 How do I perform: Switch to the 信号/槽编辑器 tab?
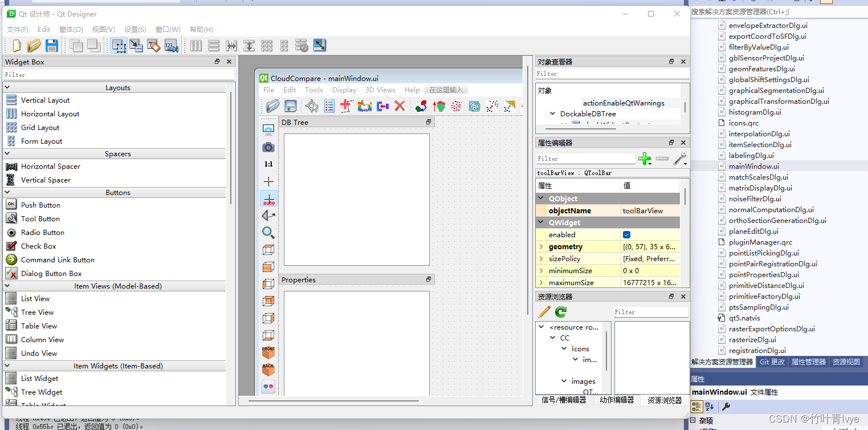(x=564, y=400)
